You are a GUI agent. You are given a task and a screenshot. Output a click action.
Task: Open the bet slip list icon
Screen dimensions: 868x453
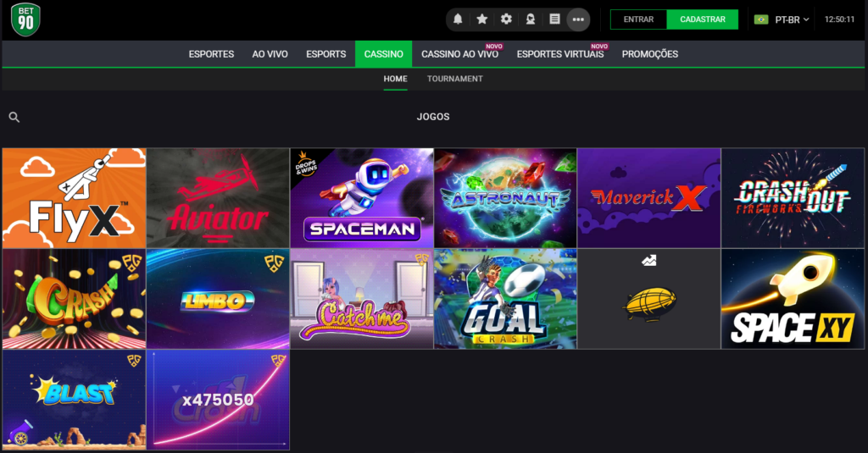coord(554,19)
